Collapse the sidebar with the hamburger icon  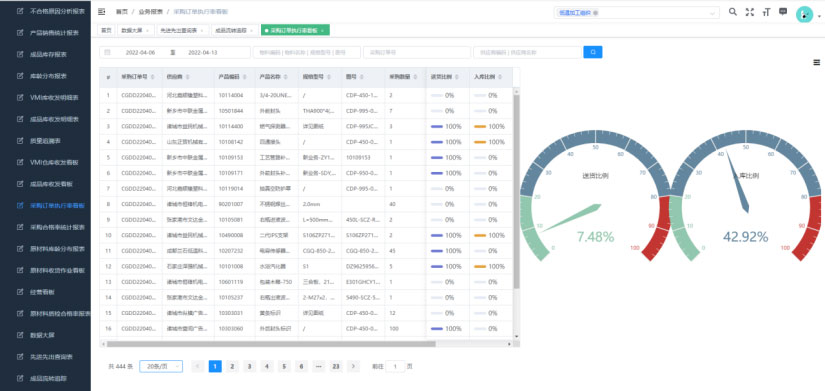pyautogui.click(x=102, y=12)
